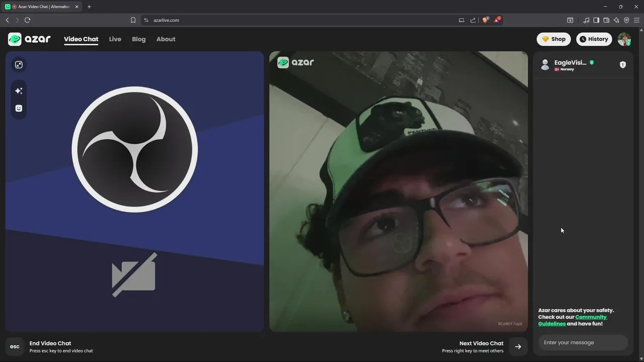
Task: Open the About page
Action: (x=166, y=39)
